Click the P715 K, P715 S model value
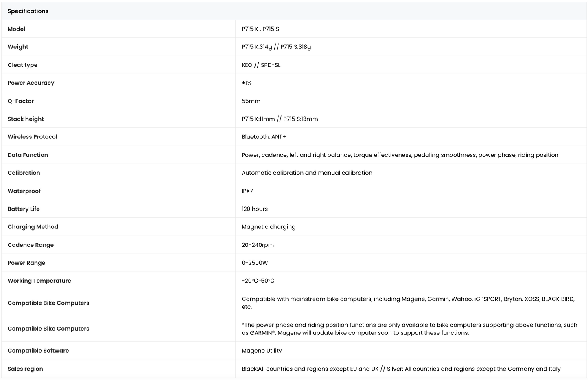The height and width of the screenshot is (380, 588). point(260,29)
